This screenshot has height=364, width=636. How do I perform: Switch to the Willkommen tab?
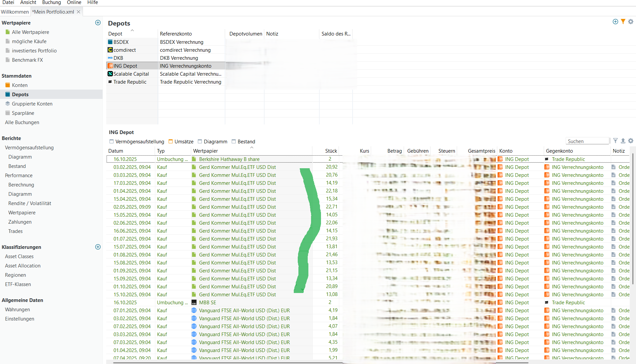click(15, 12)
